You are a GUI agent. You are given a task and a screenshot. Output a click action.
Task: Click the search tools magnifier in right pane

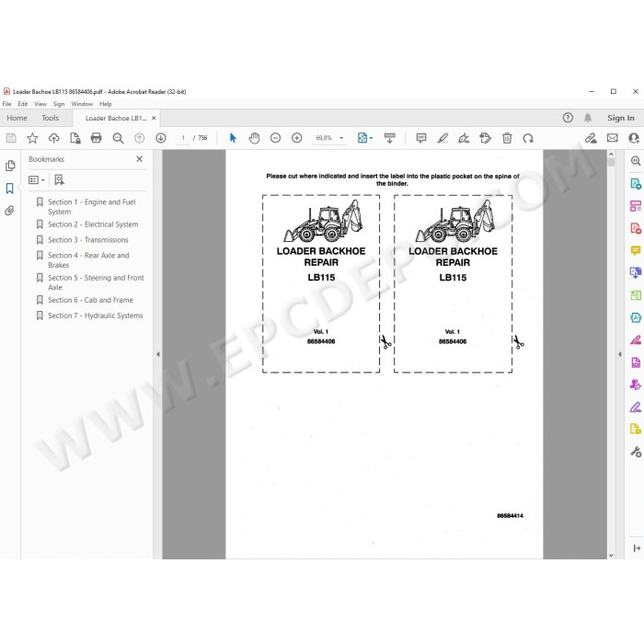click(x=636, y=161)
